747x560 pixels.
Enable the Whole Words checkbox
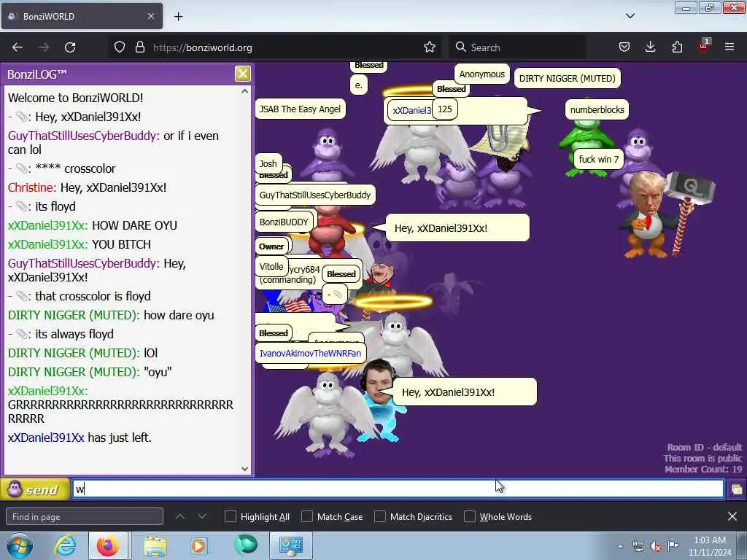(469, 516)
